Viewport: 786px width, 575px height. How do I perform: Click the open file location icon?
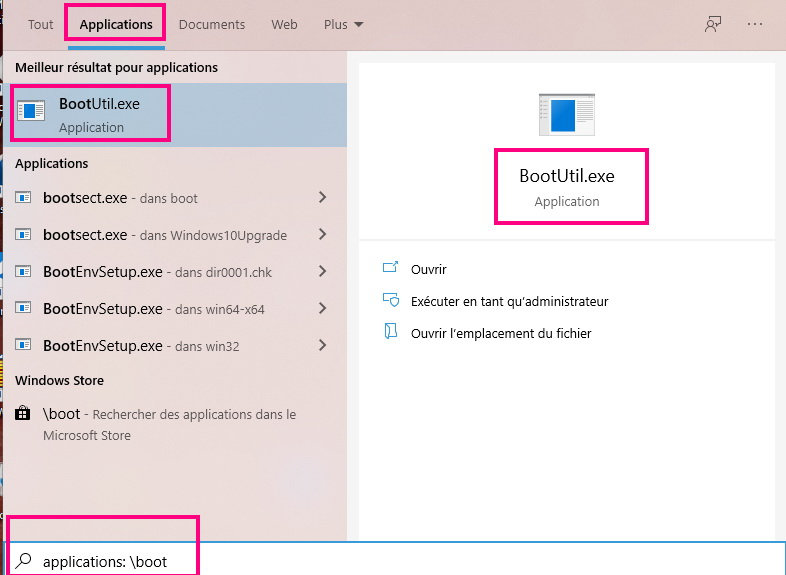(x=390, y=333)
